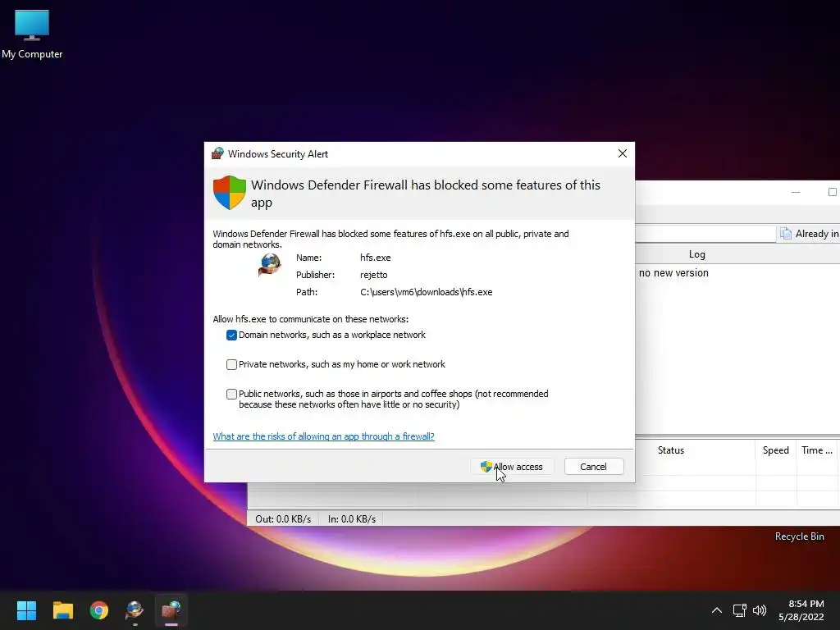
Task: Minimize the HFS window
Action: [x=796, y=192]
